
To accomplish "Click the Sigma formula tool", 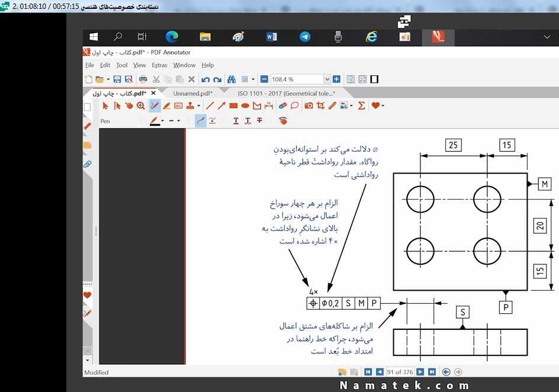I will coord(361,105).
